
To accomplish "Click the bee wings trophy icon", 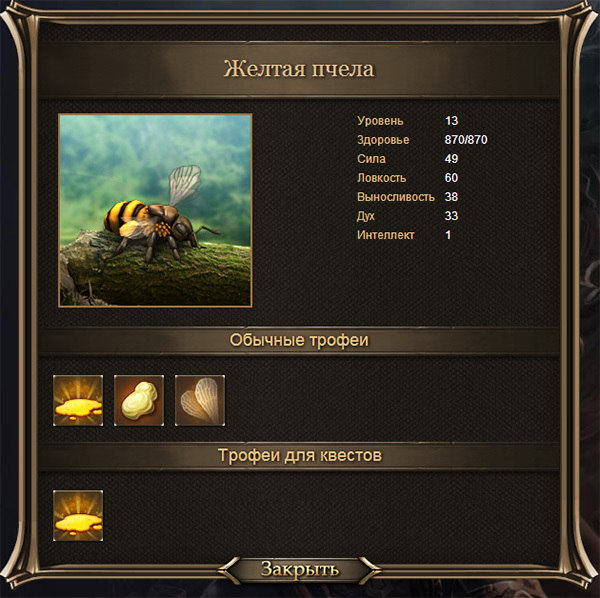I will click(200, 400).
